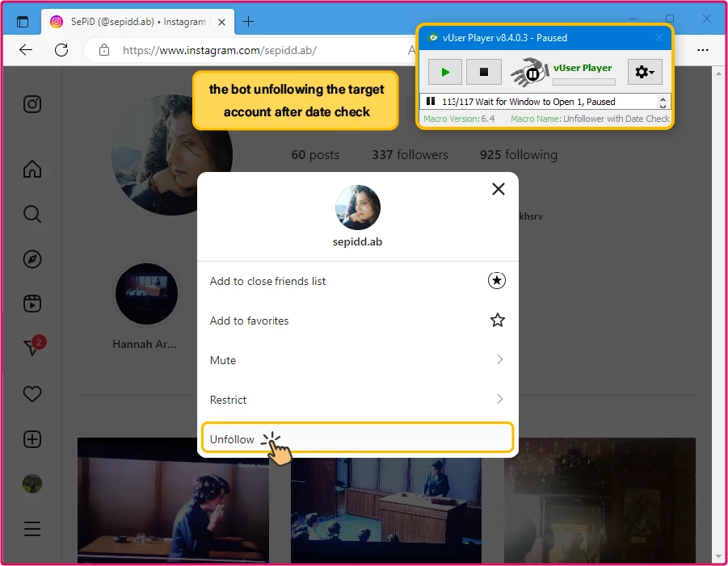Switch to the SePiD Instagram tab
The height and width of the screenshot is (566, 728).
(x=138, y=22)
